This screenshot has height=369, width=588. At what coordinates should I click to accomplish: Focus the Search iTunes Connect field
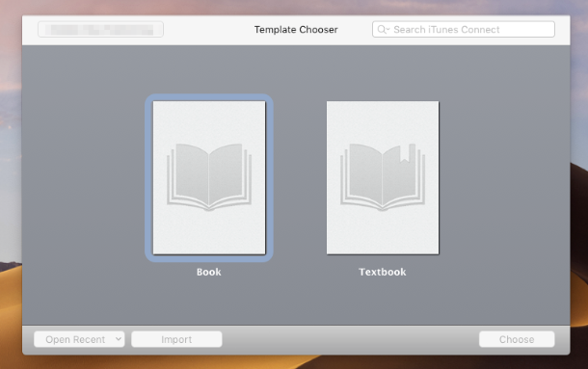pyautogui.click(x=464, y=29)
